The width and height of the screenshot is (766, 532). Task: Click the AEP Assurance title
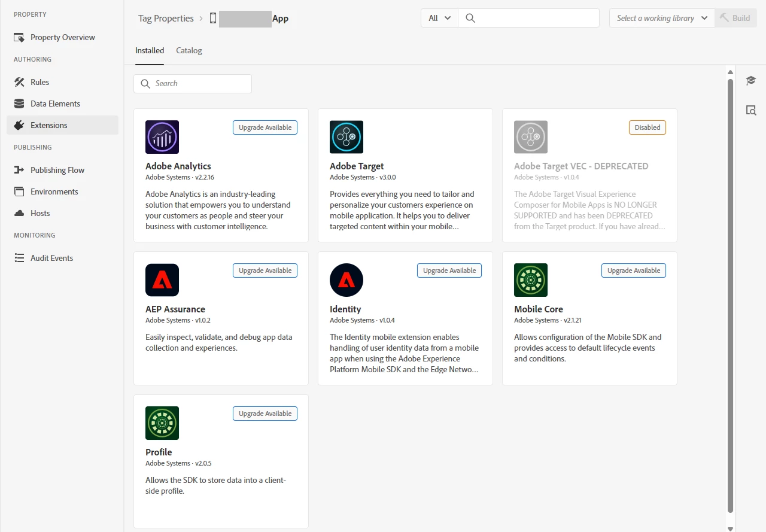click(x=175, y=309)
